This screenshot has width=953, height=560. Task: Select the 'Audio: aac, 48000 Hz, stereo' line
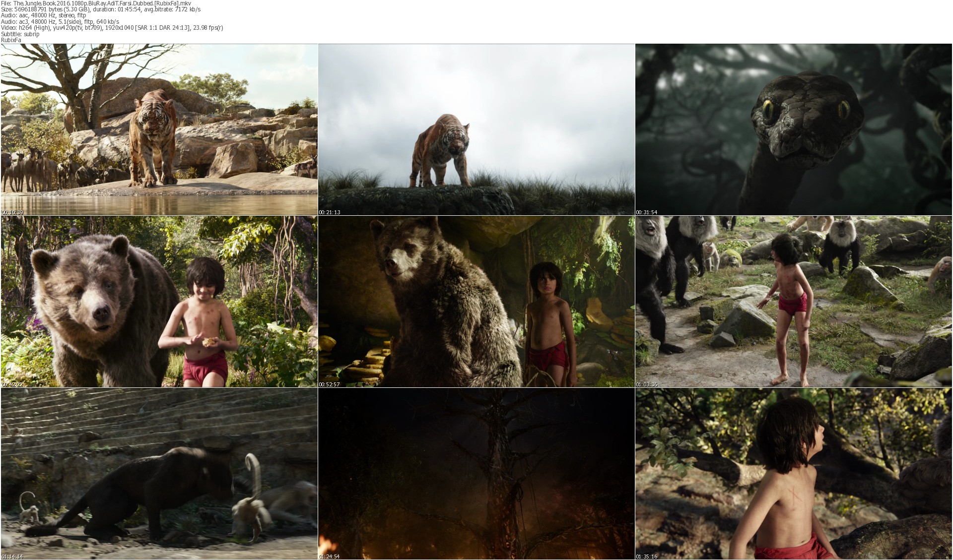(44, 15)
